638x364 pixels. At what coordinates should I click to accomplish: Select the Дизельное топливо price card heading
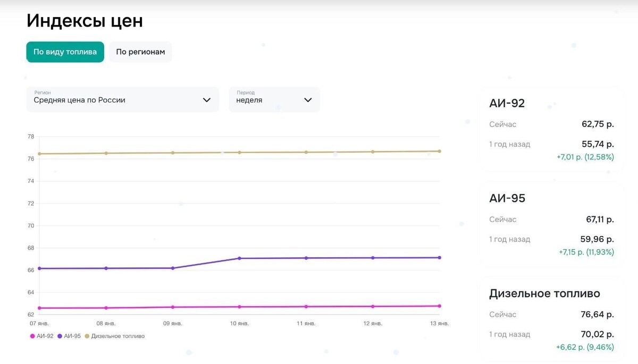tap(544, 293)
